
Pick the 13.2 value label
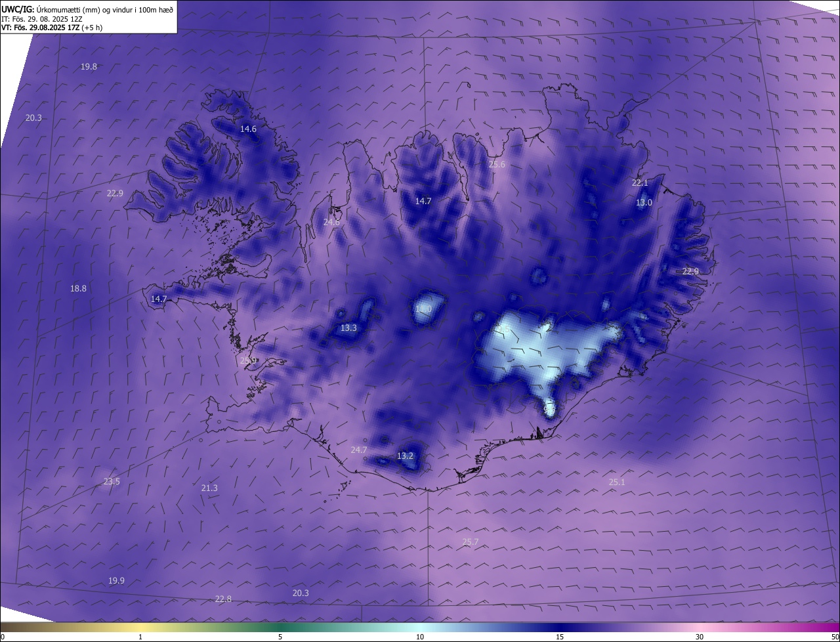click(405, 456)
